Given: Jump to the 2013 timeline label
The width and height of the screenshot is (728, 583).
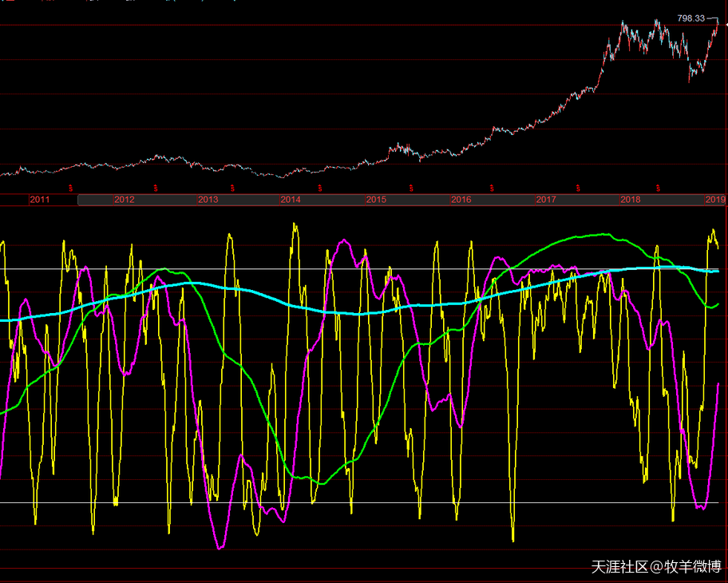Looking at the screenshot, I should [x=208, y=200].
